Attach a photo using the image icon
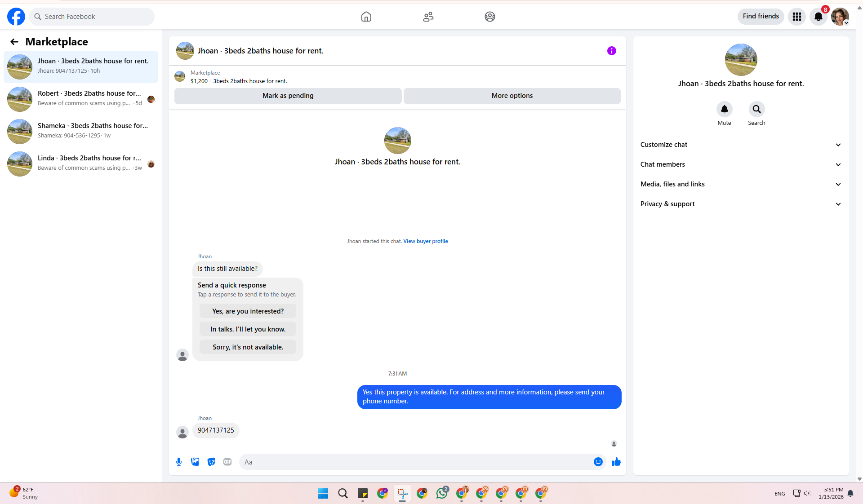This screenshot has width=863, height=504. [x=195, y=462]
